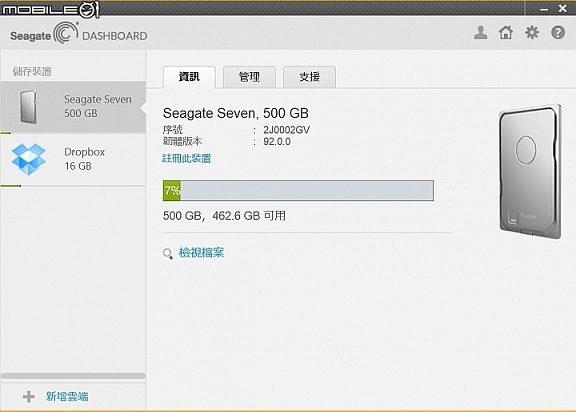Switch to the 資訊 tab

pyautogui.click(x=189, y=77)
